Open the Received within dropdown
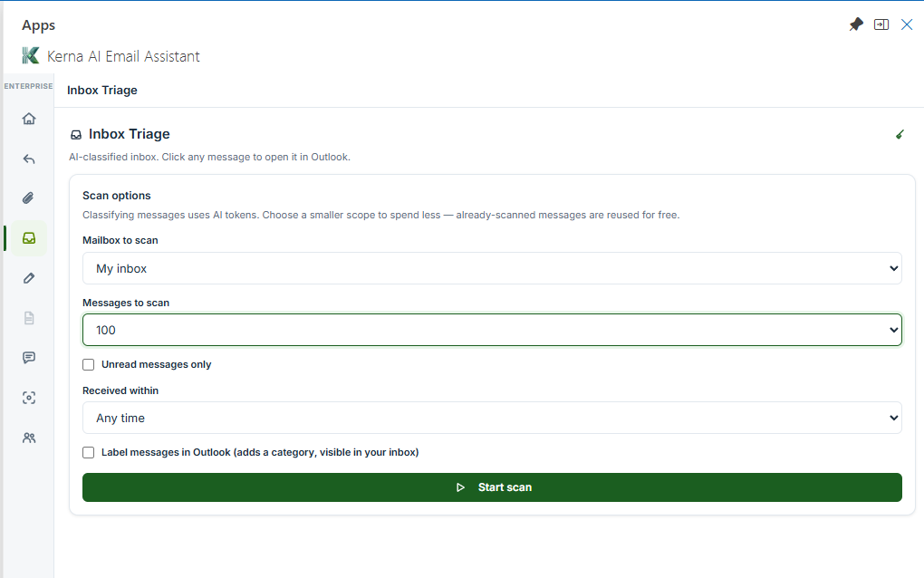 492,418
